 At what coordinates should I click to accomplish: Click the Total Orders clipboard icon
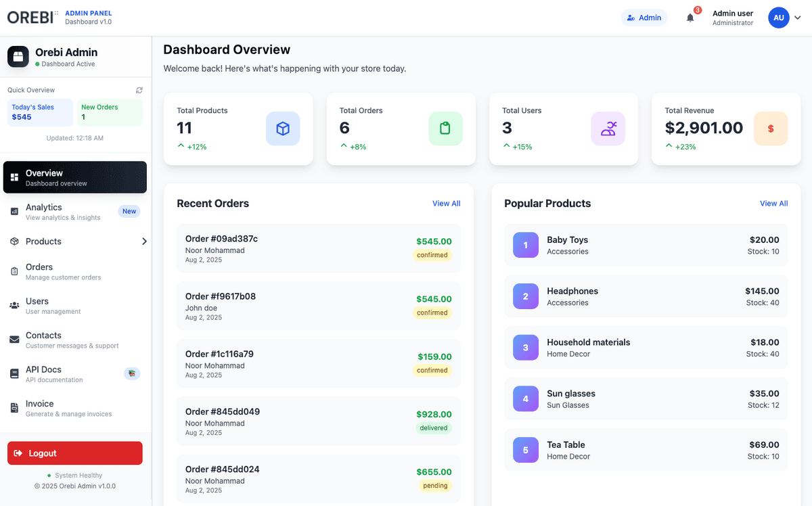tap(445, 129)
